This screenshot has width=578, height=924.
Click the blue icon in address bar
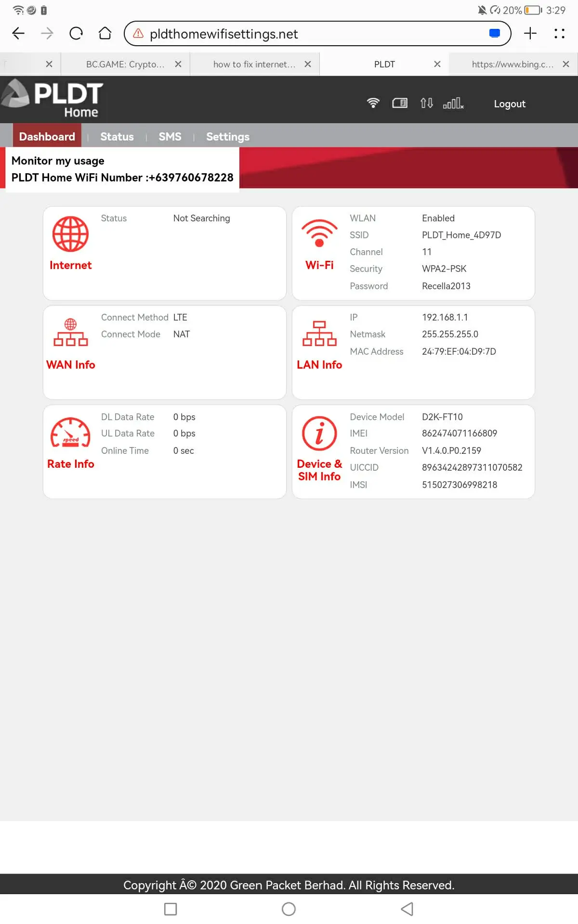(x=494, y=33)
